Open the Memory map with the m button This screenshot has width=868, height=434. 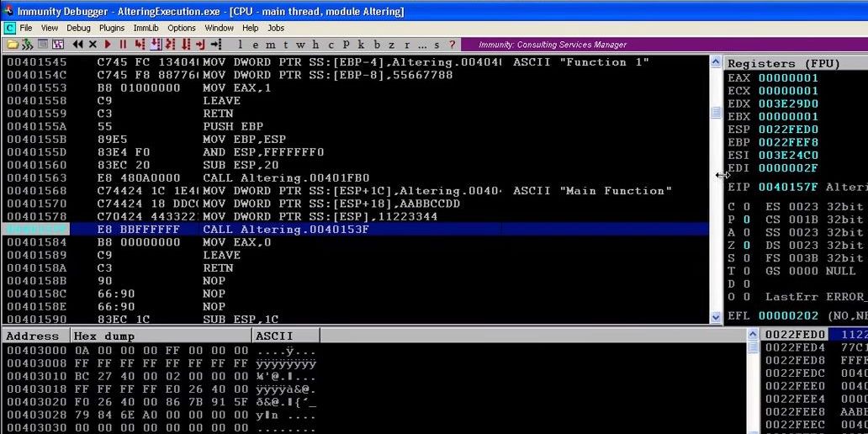tap(270, 45)
